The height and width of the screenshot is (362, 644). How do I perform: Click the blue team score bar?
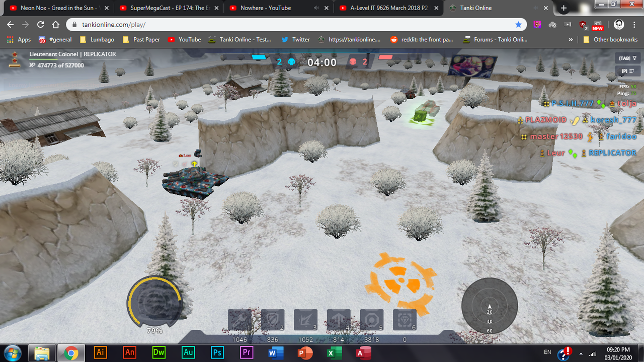[259, 57]
